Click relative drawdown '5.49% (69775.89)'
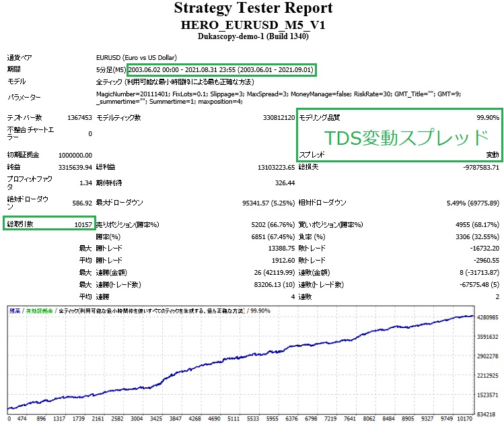Image resolution: width=504 pixels, height=423 pixels. tap(473, 203)
